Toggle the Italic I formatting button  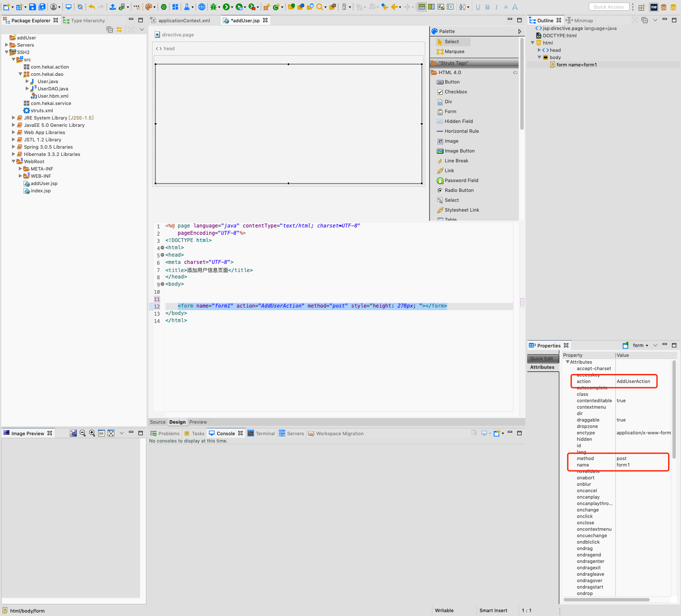pos(496,7)
